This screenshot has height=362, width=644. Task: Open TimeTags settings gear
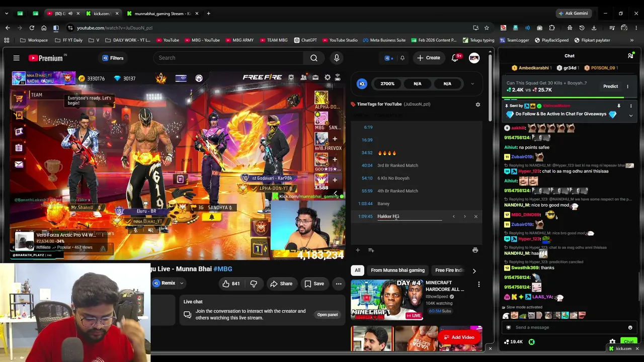478,104
